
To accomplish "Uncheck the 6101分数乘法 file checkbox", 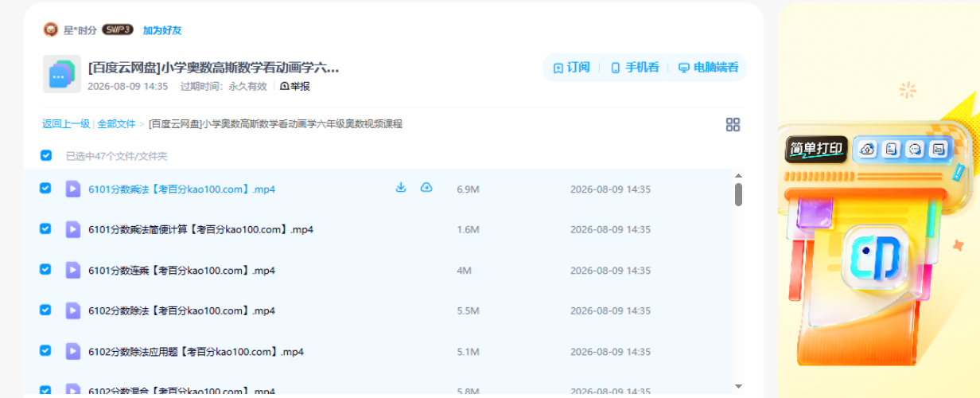I will pyautogui.click(x=45, y=188).
